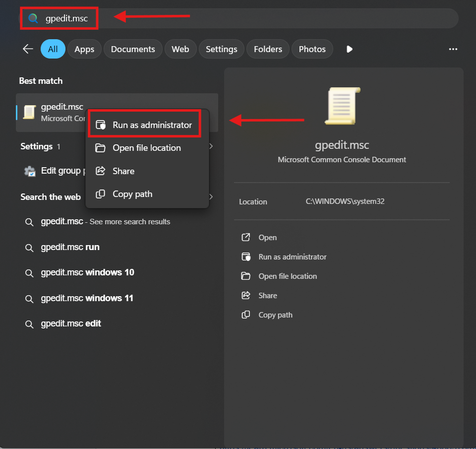Click large gpedit.msc scroll icon in details pane
Screen dimensions: 476x449
point(342,106)
